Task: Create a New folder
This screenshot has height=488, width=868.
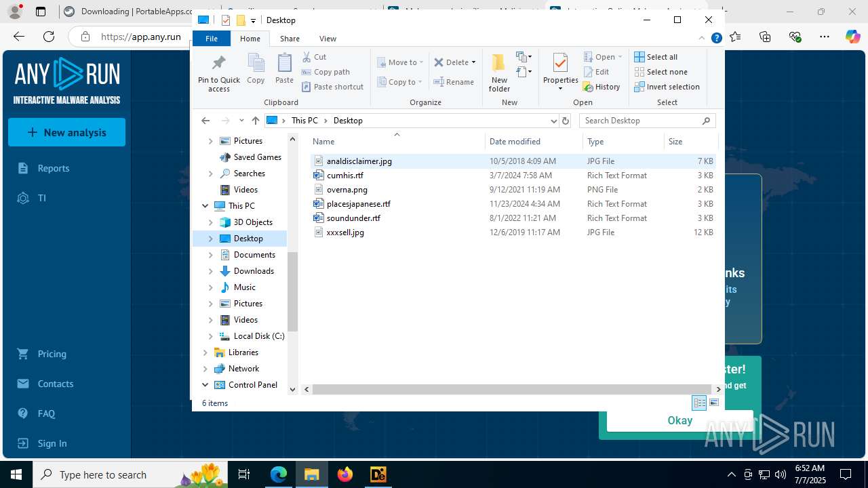Action: pos(499,73)
